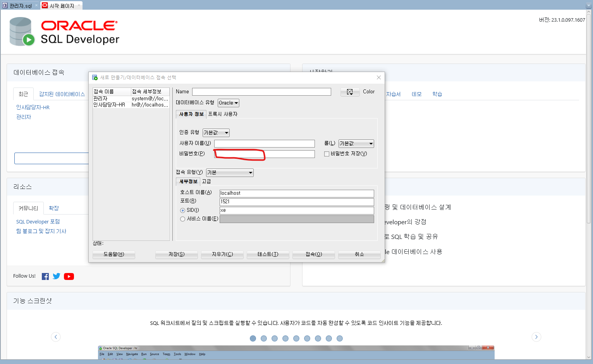Screen dimensions: 593x364
Task: Click 저장 button
Action: [177, 254]
